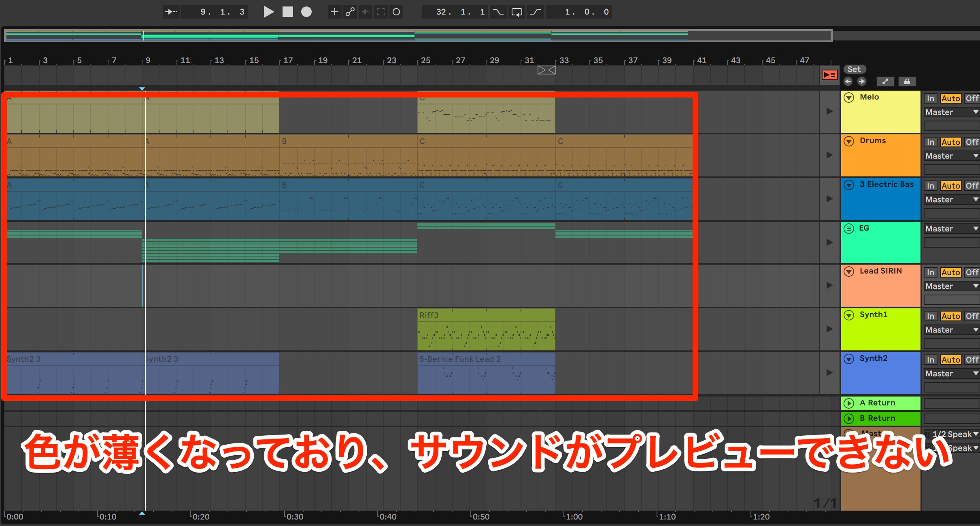Launch Synth1 track session clip arrow
The image size is (980, 526).
click(829, 329)
